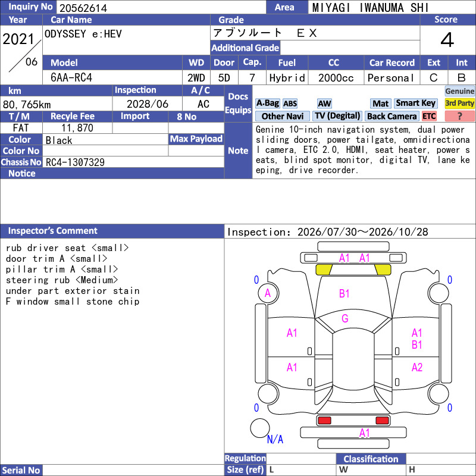Image resolution: width=476 pixels, height=476 pixels.
Task: Click the B1 mark on the hood
Action: [345, 293]
